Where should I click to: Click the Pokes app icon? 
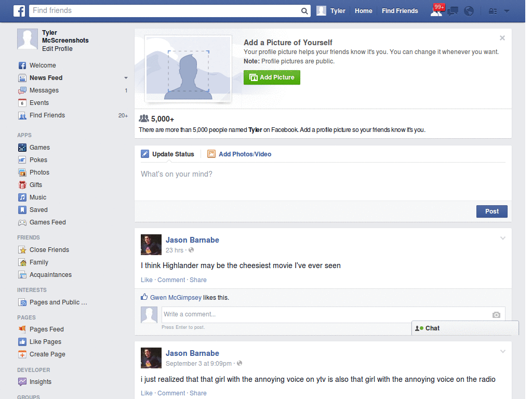(22, 160)
